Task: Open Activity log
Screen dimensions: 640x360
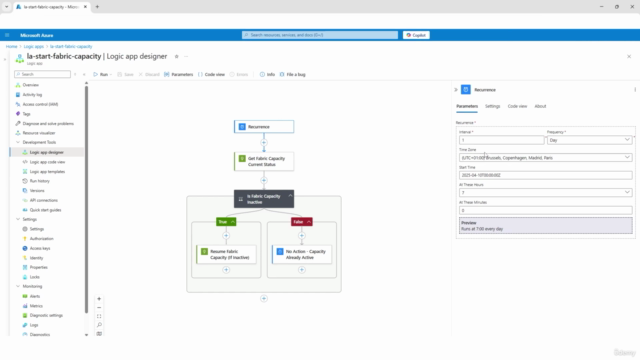Action: (x=32, y=95)
